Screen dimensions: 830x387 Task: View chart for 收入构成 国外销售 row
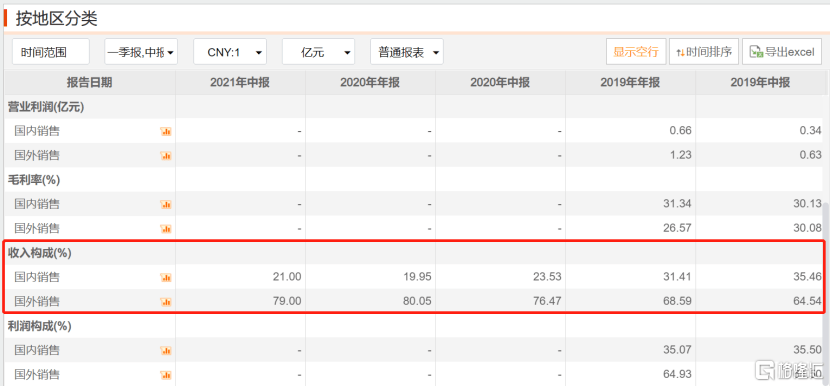166,302
